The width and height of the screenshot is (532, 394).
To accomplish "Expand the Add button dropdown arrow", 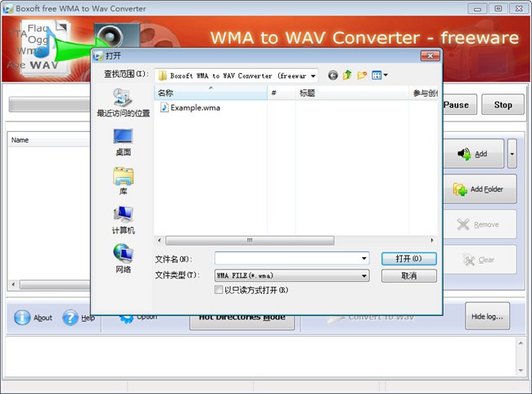I will (x=512, y=154).
